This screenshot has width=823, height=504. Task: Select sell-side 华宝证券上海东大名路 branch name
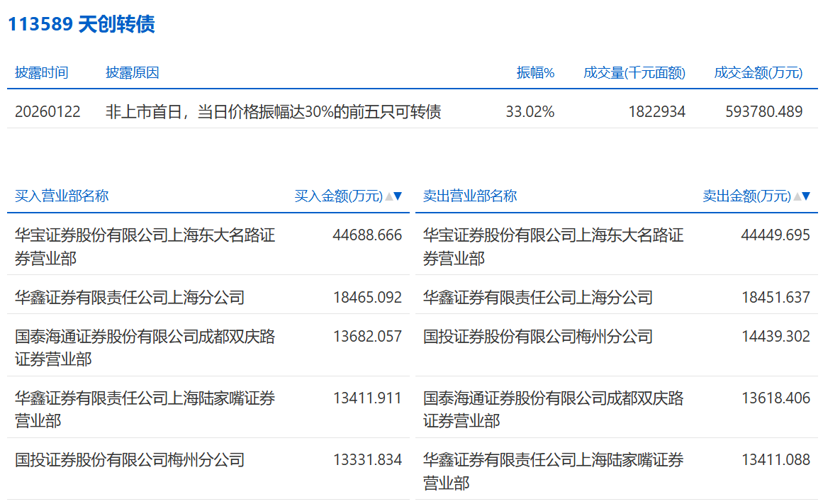pos(553,247)
